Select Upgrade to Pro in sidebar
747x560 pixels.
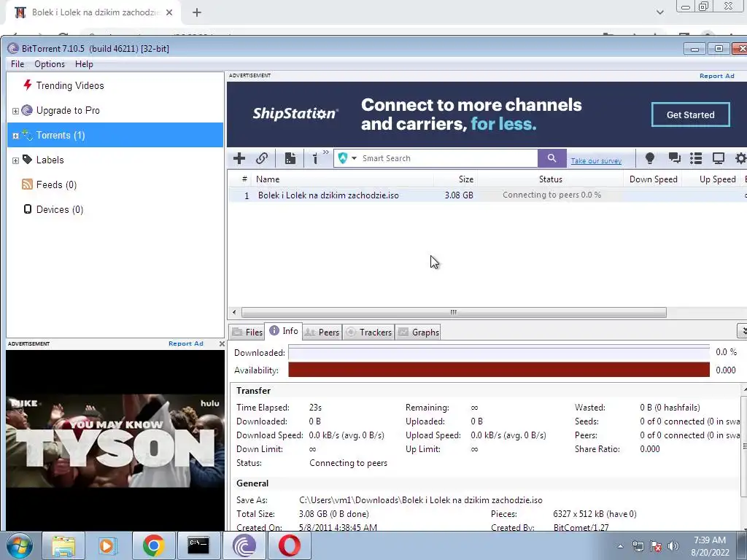[x=68, y=111]
